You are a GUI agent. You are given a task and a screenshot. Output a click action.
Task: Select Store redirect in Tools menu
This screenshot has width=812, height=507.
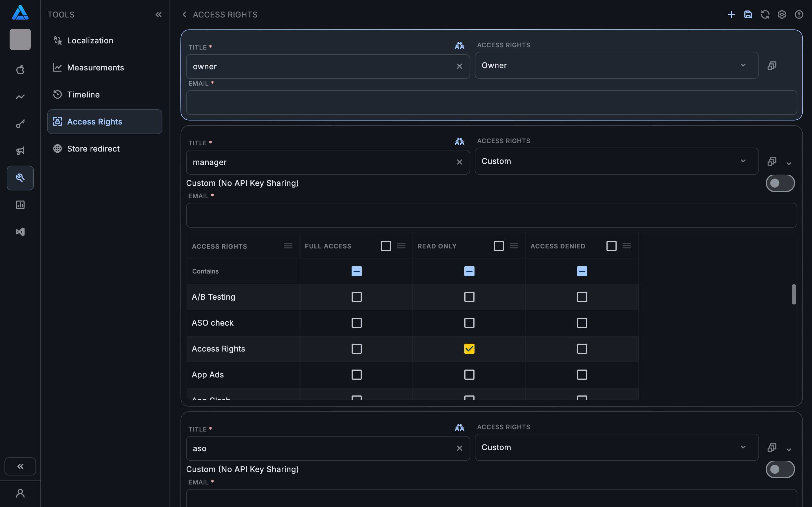click(93, 148)
